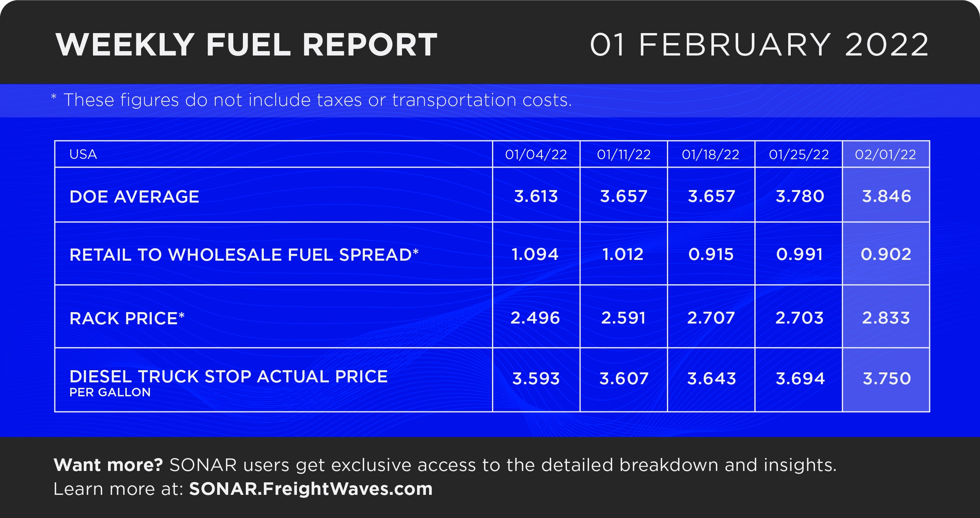The image size is (980, 518).
Task: Select the 01/18/22 date column header
Action: tap(710, 154)
